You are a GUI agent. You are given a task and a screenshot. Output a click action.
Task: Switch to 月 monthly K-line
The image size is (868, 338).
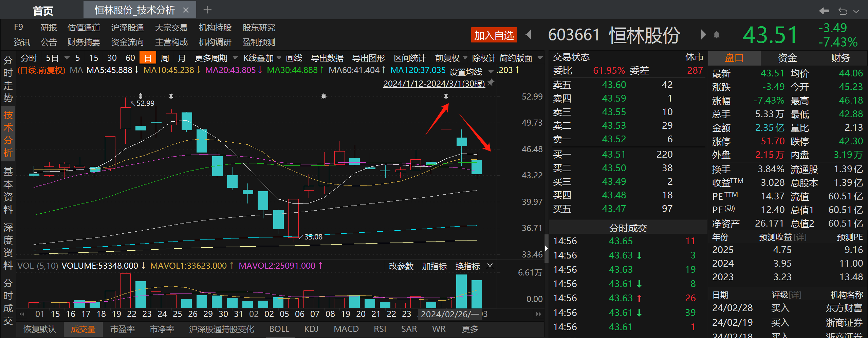tap(182, 58)
